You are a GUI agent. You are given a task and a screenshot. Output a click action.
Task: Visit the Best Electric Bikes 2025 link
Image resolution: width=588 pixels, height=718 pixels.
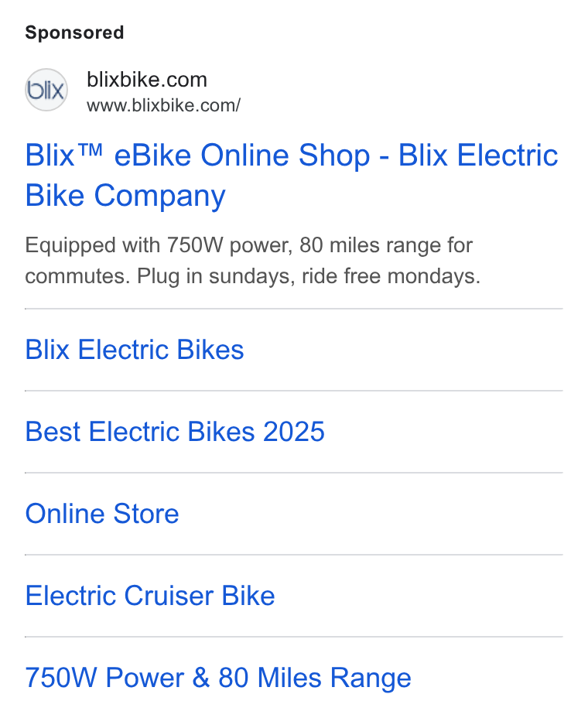coord(175,432)
